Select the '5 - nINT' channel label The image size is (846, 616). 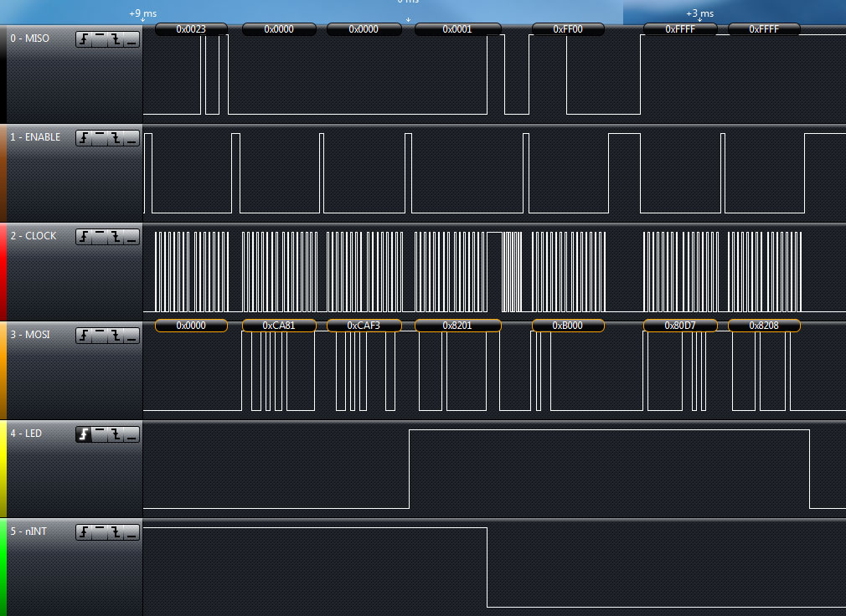click(x=28, y=531)
